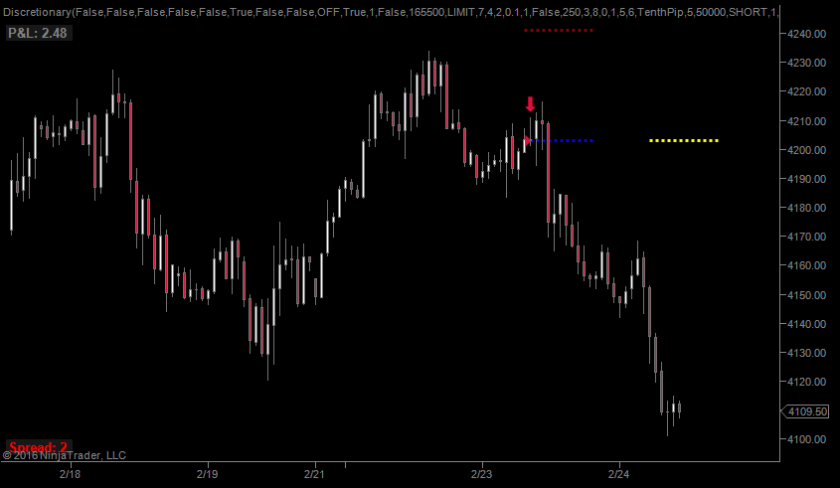
Task: Click the 2/21 date label
Action: (x=314, y=474)
